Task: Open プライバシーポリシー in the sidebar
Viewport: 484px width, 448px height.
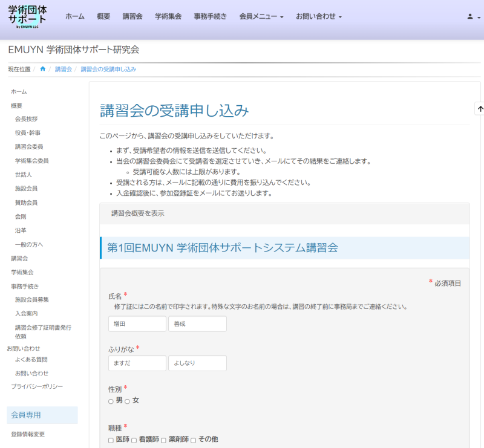Action: (x=37, y=386)
